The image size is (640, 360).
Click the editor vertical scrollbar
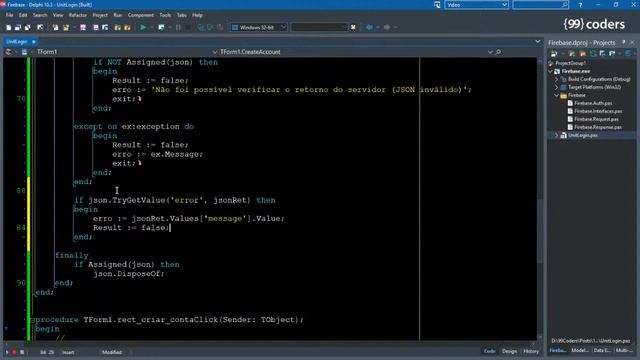pyautogui.click(x=540, y=199)
